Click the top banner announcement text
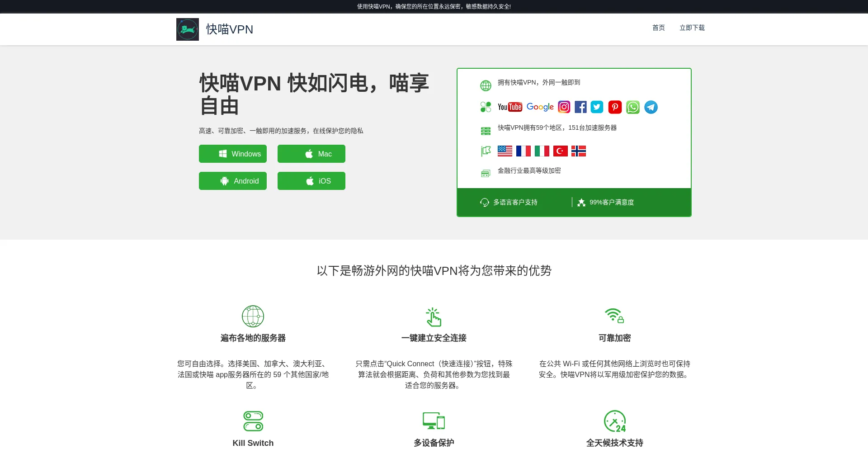The height and width of the screenshot is (449, 868). coord(434,6)
